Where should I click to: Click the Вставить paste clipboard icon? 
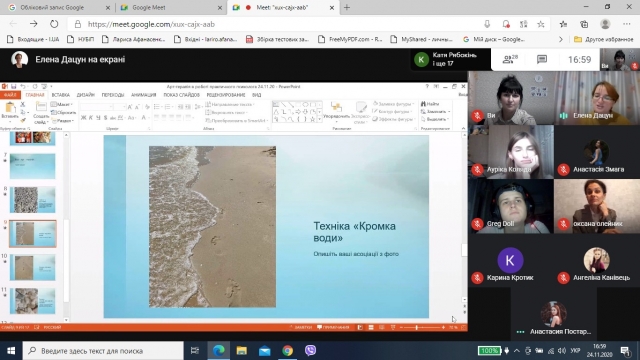(10, 108)
